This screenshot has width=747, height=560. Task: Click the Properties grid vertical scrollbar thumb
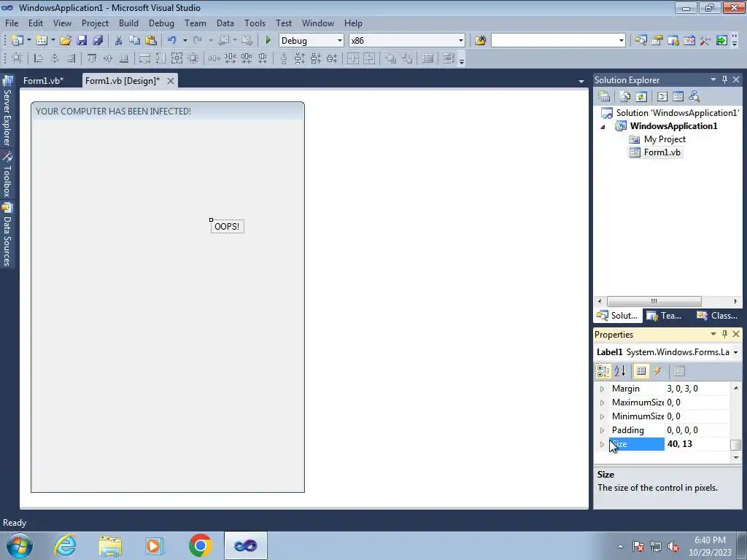point(735,444)
